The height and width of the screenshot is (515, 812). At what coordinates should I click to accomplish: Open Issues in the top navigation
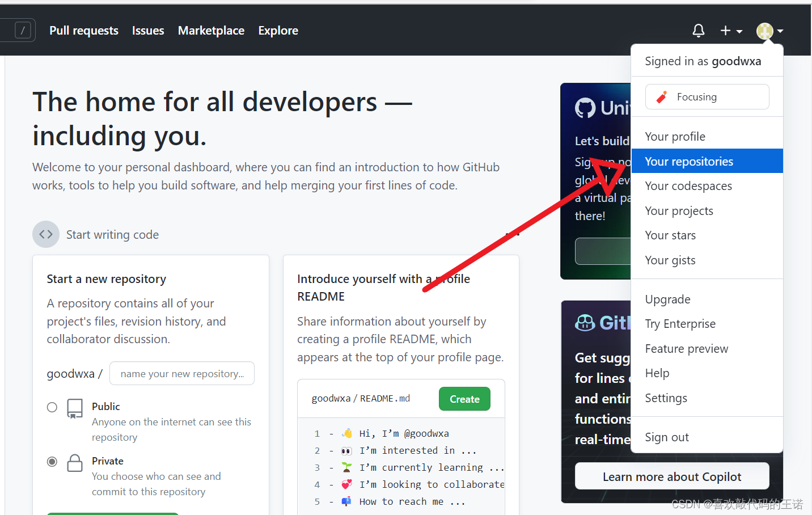(x=148, y=31)
